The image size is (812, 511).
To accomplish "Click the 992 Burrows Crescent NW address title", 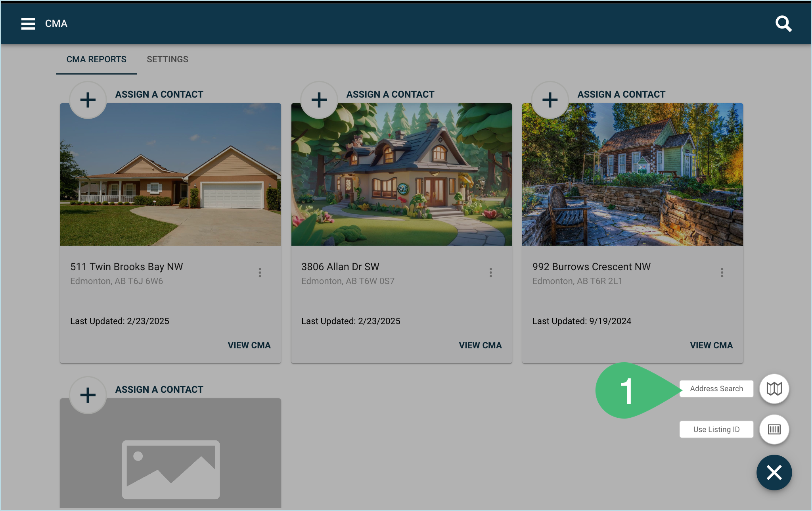I will pyautogui.click(x=592, y=267).
